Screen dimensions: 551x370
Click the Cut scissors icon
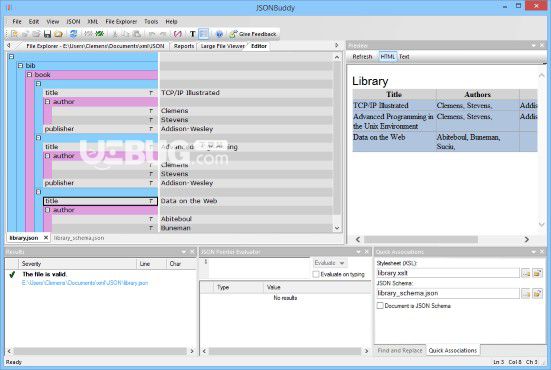tap(115, 34)
